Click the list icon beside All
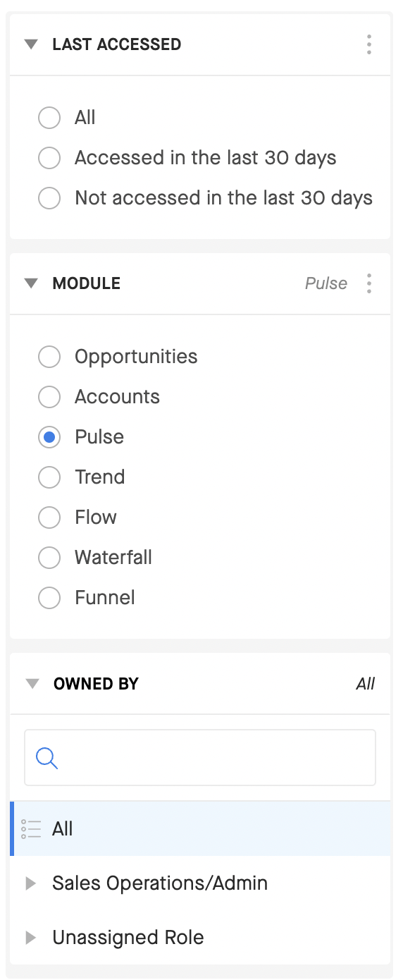The width and height of the screenshot is (403, 980). point(31,828)
